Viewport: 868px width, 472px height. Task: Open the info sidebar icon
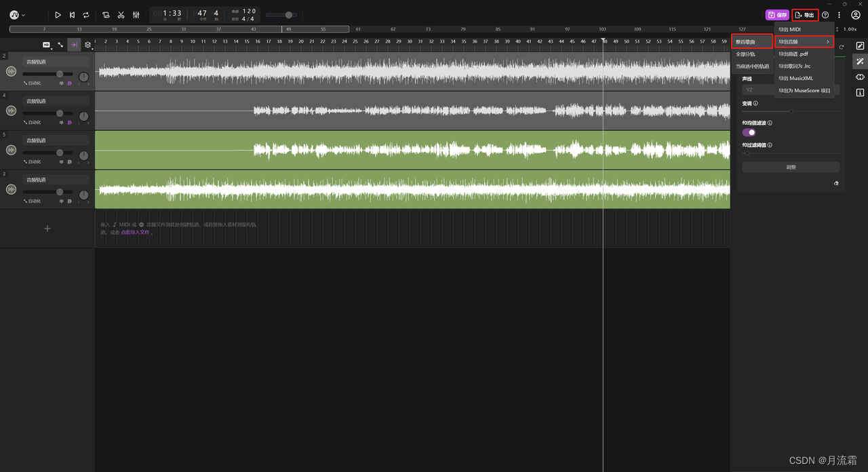(x=860, y=93)
